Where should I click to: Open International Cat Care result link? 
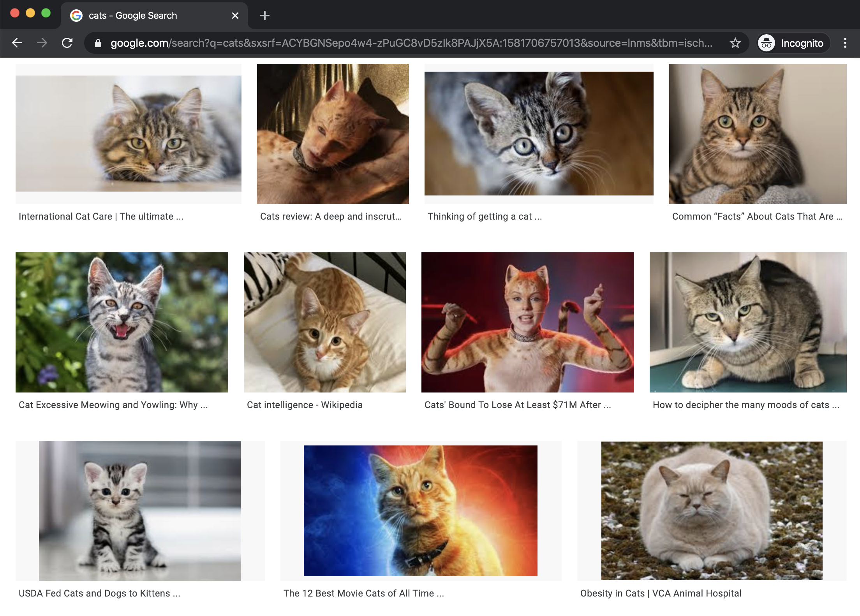101,216
